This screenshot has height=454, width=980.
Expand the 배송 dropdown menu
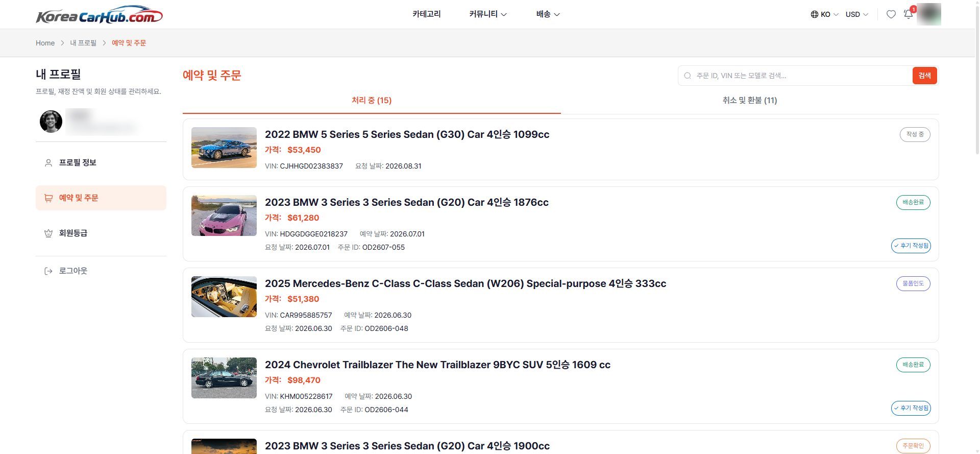point(548,14)
